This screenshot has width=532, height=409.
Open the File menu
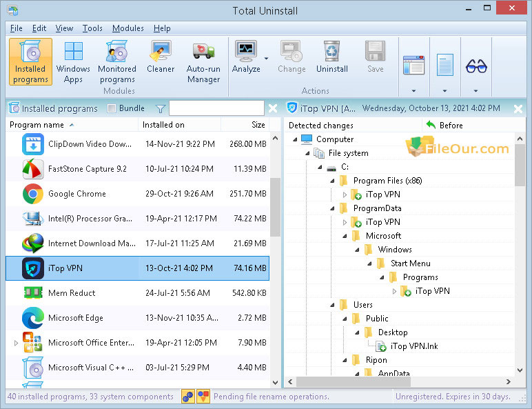click(16, 28)
